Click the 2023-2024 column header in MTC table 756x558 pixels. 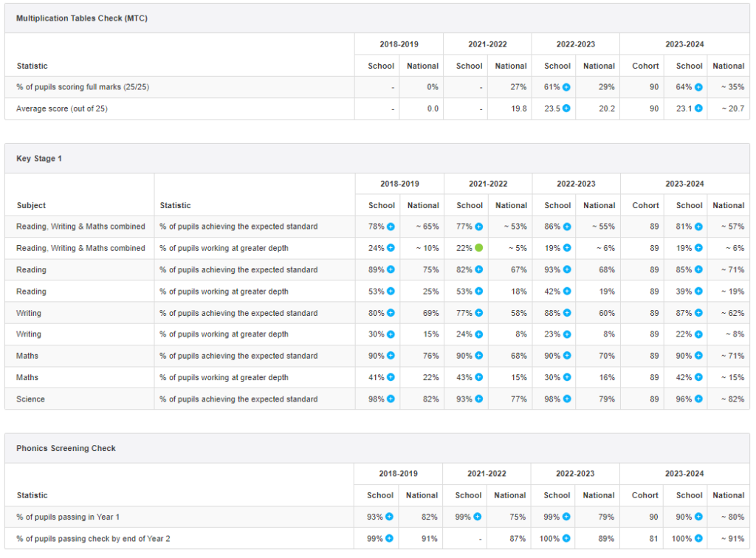pyautogui.click(x=684, y=44)
